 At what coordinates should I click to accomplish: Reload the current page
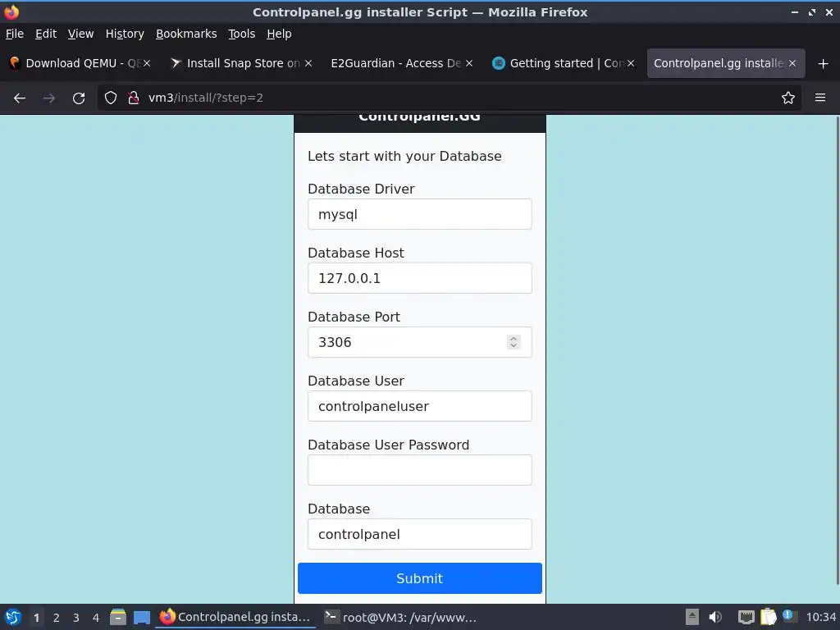(79, 98)
